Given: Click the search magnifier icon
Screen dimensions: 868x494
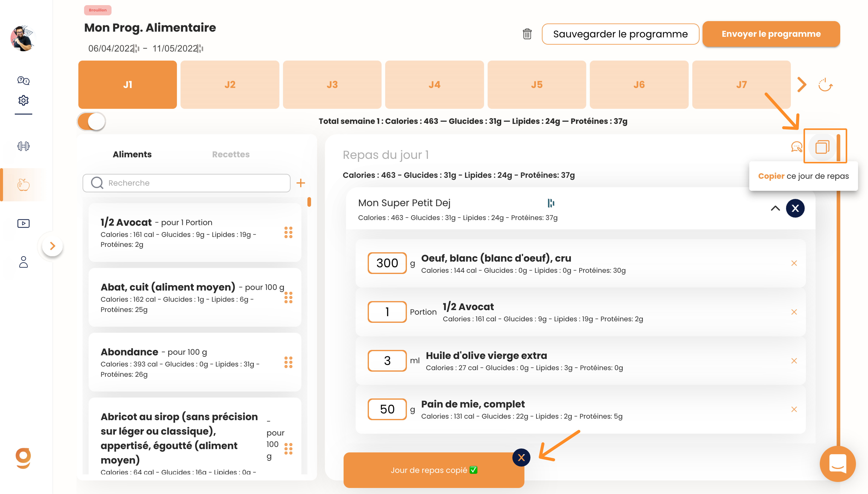Looking at the screenshot, I should 97,183.
